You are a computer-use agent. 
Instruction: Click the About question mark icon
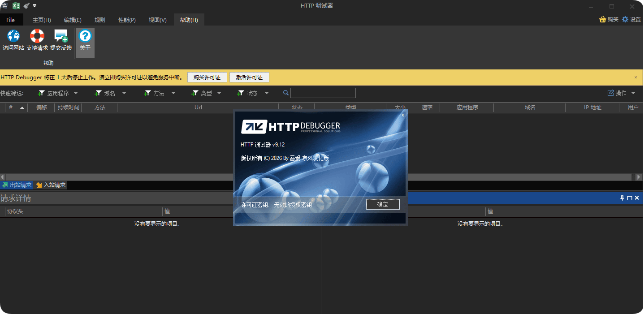pos(85,36)
